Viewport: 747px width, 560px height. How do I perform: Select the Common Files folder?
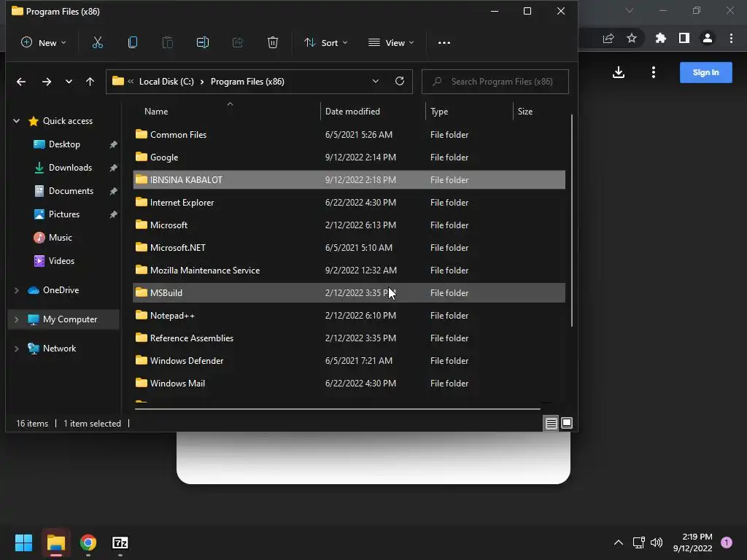(349, 135)
